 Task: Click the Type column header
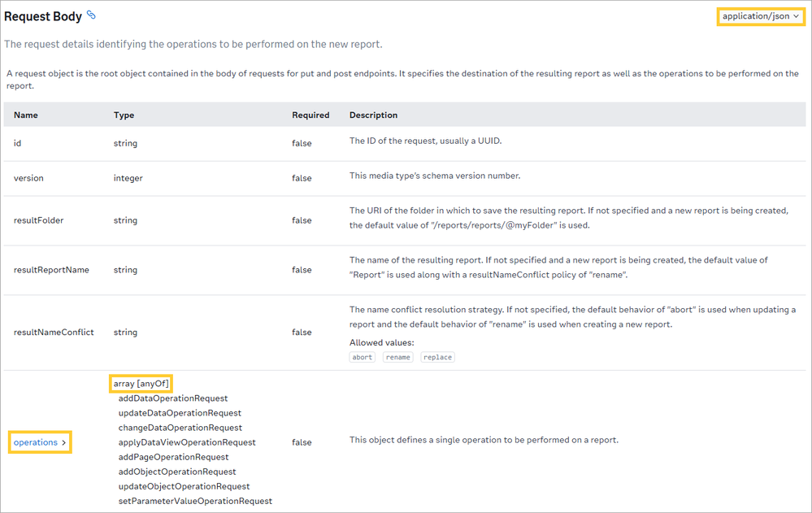[x=124, y=115]
